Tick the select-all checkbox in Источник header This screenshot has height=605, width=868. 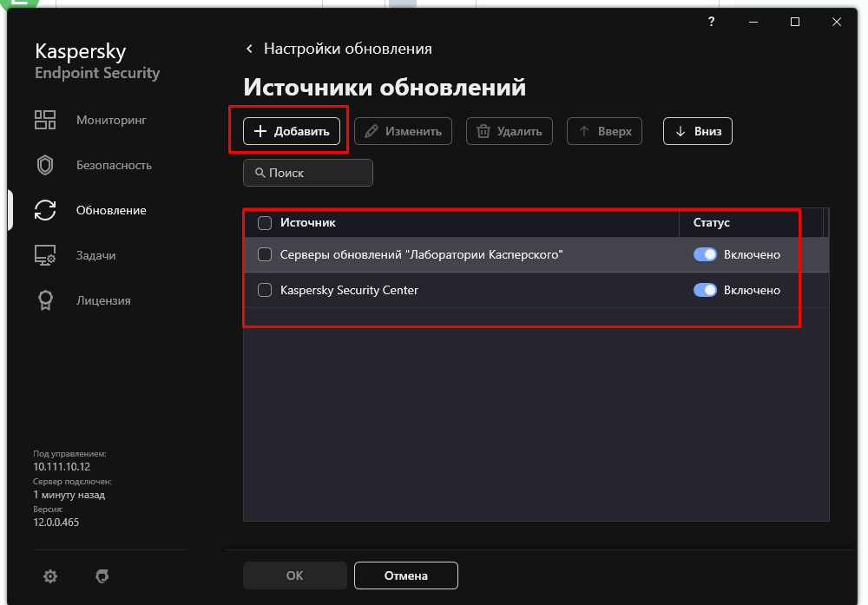pyautogui.click(x=266, y=223)
